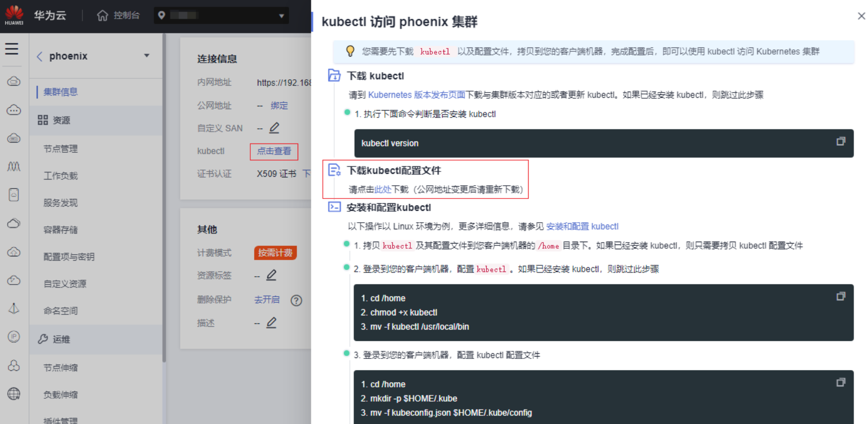Copy the mkdir -p $HOME/.kube code block
Viewport: 868px width, 424px height.
point(840,382)
